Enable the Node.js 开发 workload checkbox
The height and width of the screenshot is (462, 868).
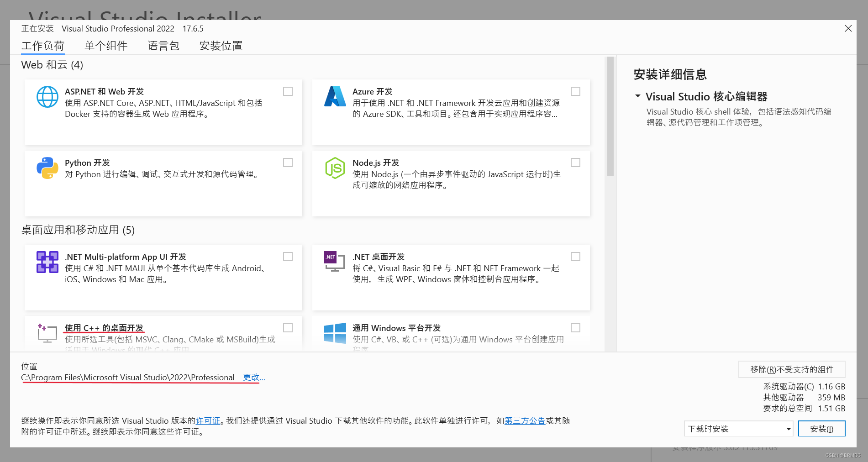[x=576, y=163]
